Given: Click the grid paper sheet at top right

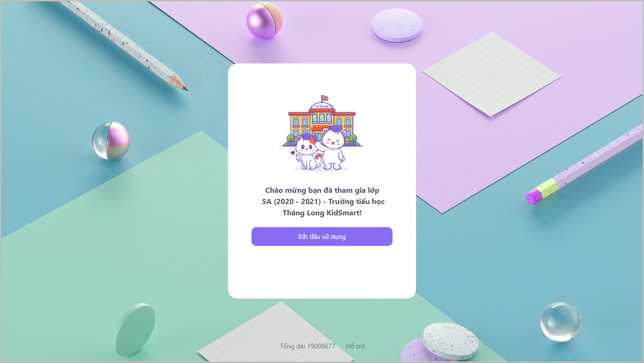Looking at the screenshot, I should pyautogui.click(x=491, y=74).
